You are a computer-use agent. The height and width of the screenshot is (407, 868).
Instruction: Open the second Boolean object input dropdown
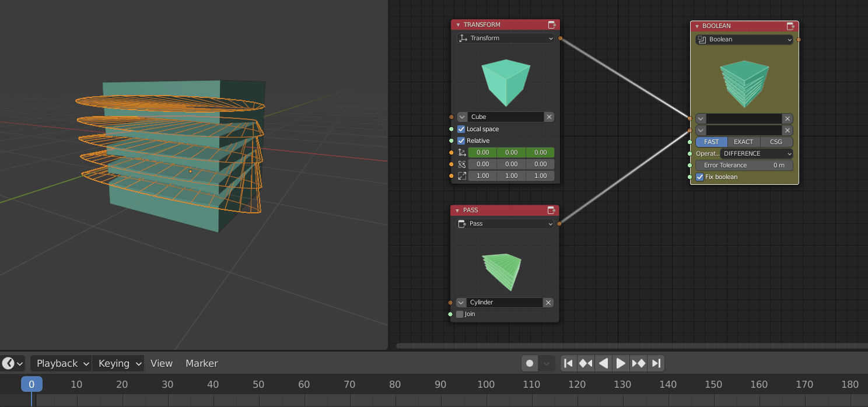pyautogui.click(x=701, y=130)
